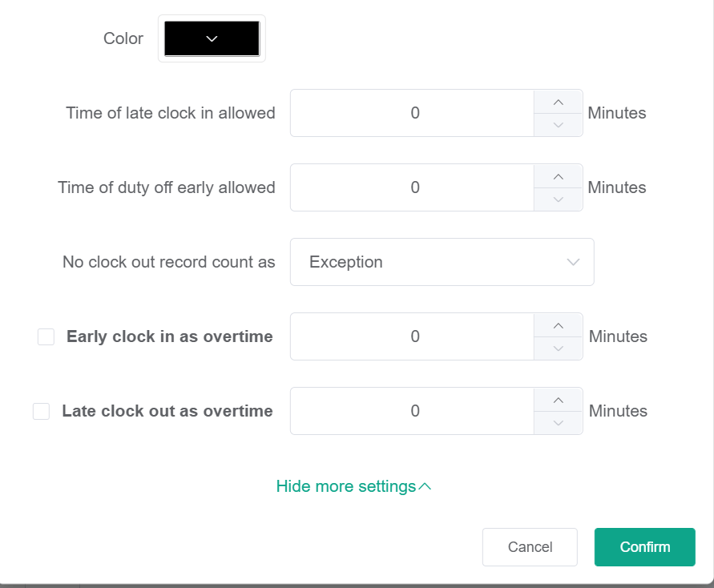
Task: Click the Late clock out as overtime label
Action: [x=167, y=411]
